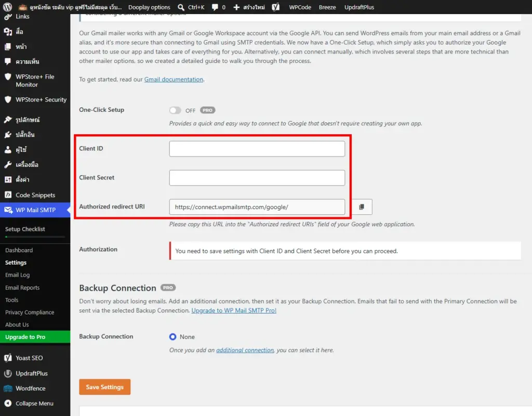The image size is (532, 416).
Task: Toggle the One-Click Setup switch
Action: pyautogui.click(x=175, y=110)
